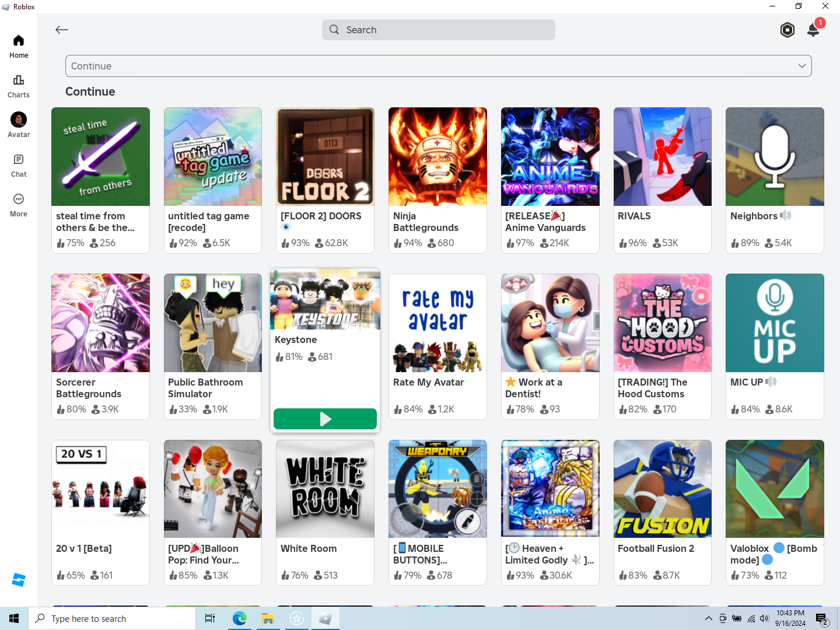Open the Rate My Avatar thumbnail
Screen dimensions: 840x630
pyautogui.click(x=437, y=323)
